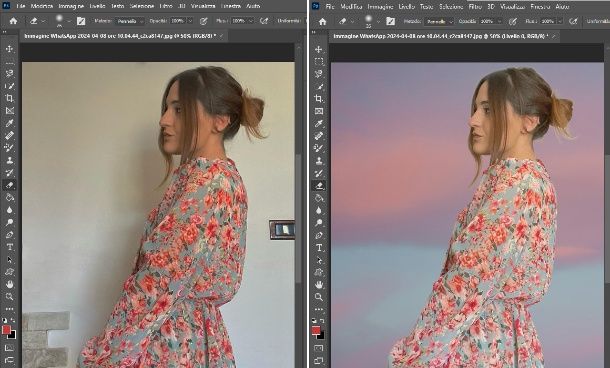Viewport: 610px width, 368px height.
Task: Select the History Brush tool in right window
Action: [319, 173]
